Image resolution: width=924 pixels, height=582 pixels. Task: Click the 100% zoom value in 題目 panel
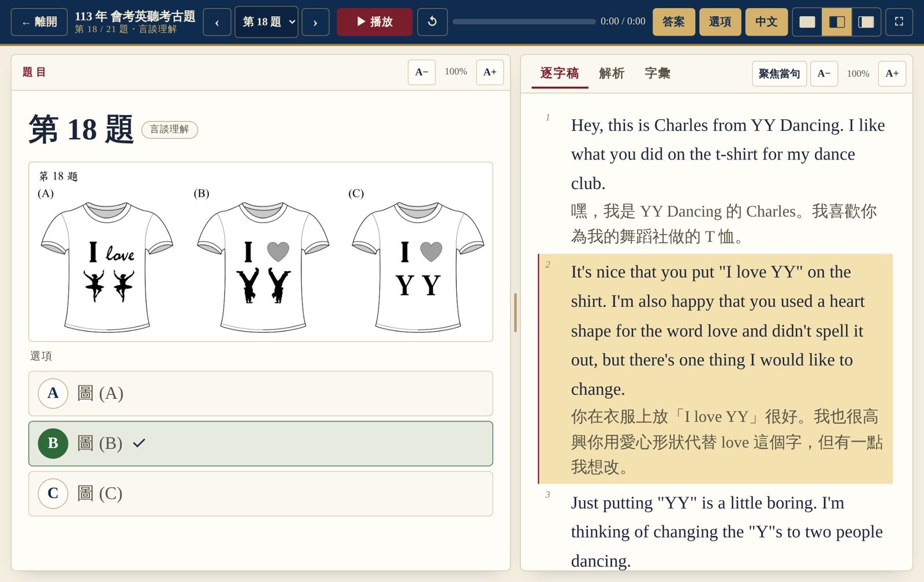coord(456,72)
